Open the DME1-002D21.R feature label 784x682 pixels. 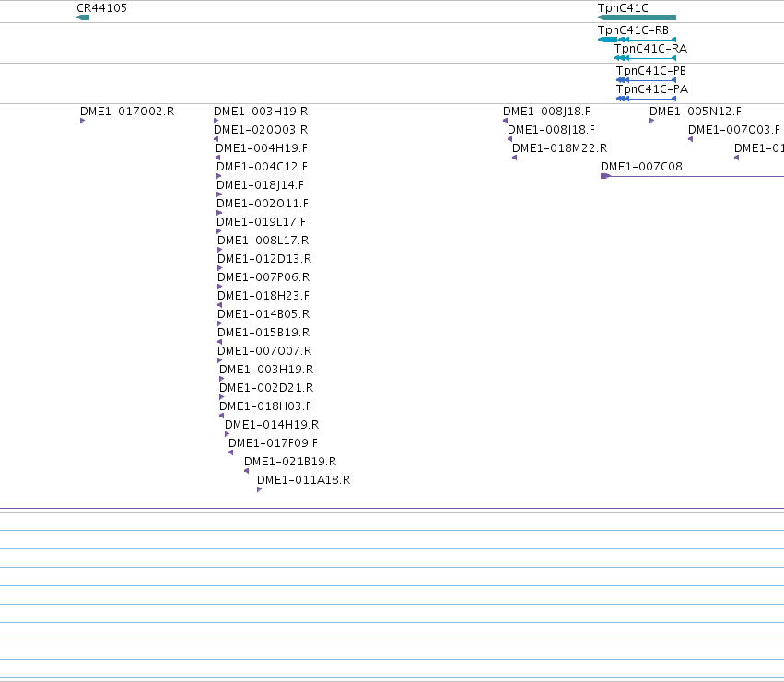tap(266, 388)
